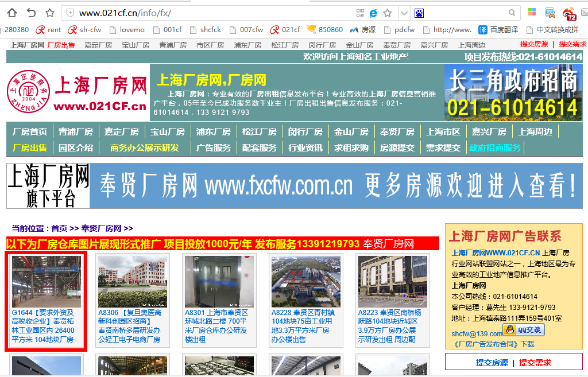Click the undo/back arrow icon
Image resolution: width=588 pixels, height=377 pixels.
coord(31,13)
